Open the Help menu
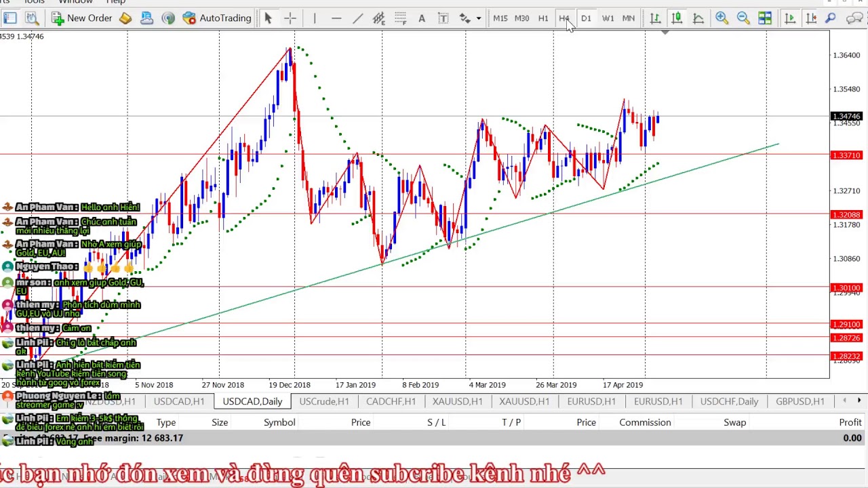 pos(116,2)
